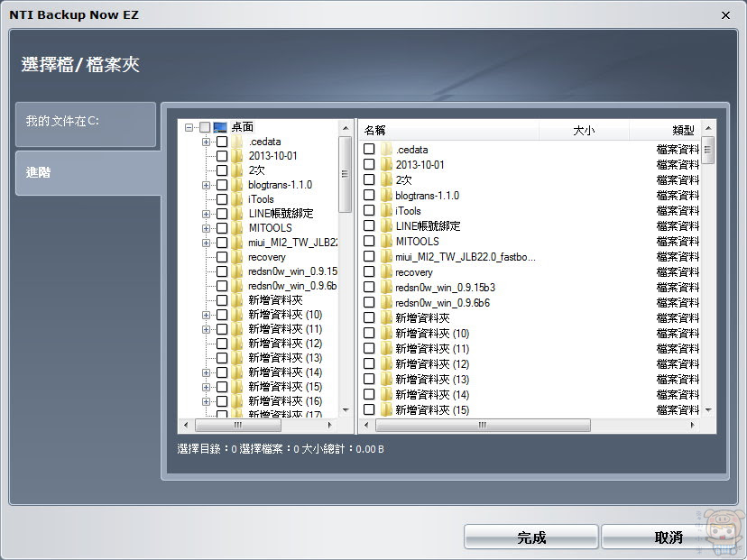Select 新增資料夾 (15) name in tree
This screenshot has height=560, width=747.
[285, 387]
